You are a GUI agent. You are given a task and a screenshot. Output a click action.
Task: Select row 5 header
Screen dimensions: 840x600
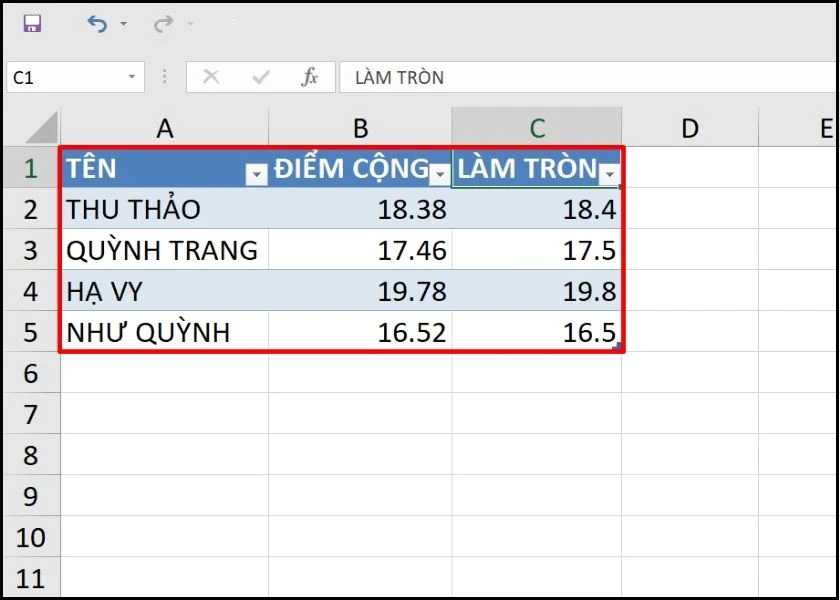click(31, 332)
